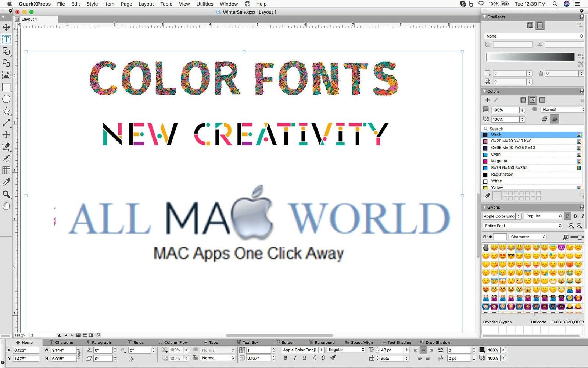Select the Text Content tool
588x368 pixels.
click(6, 39)
